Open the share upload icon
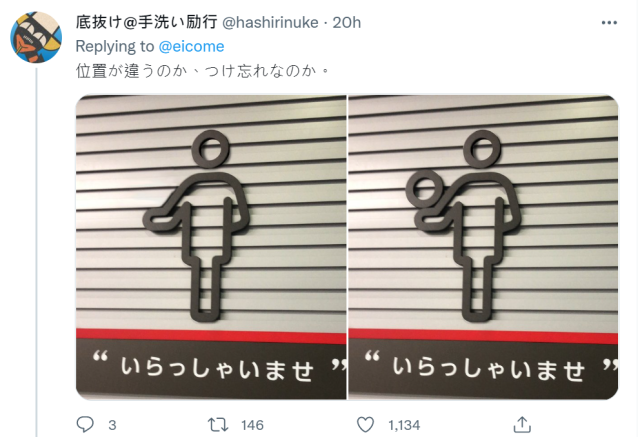This screenshot has width=640, height=437. [522, 425]
